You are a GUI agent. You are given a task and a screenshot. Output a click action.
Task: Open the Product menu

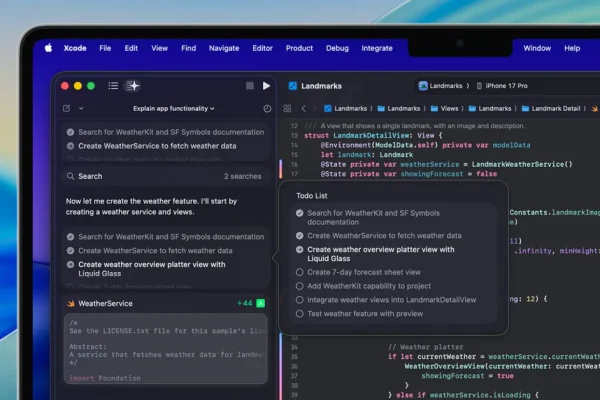point(299,48)
